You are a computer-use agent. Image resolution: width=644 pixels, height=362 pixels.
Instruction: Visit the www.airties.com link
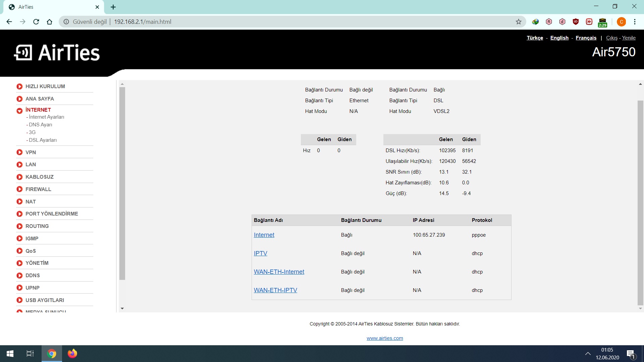(x=385, y=338)
